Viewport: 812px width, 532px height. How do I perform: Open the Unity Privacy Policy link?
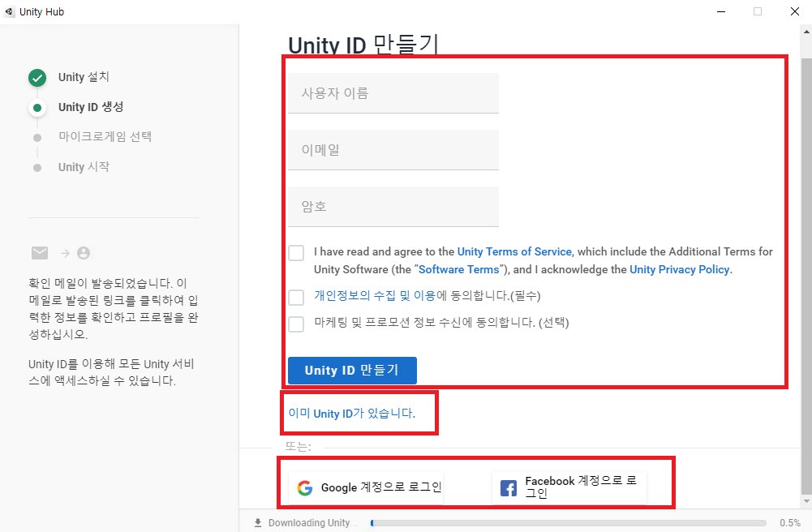click(x=680, y=269)
